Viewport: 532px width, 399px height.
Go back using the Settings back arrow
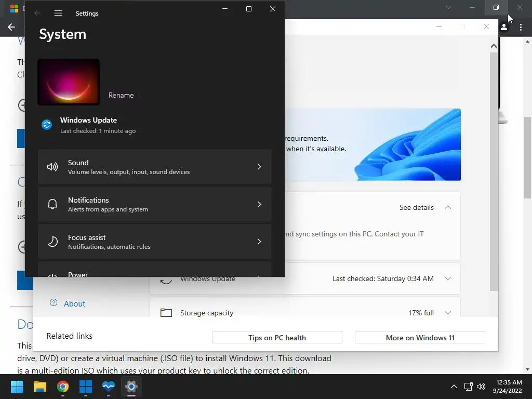coord(37,13)
